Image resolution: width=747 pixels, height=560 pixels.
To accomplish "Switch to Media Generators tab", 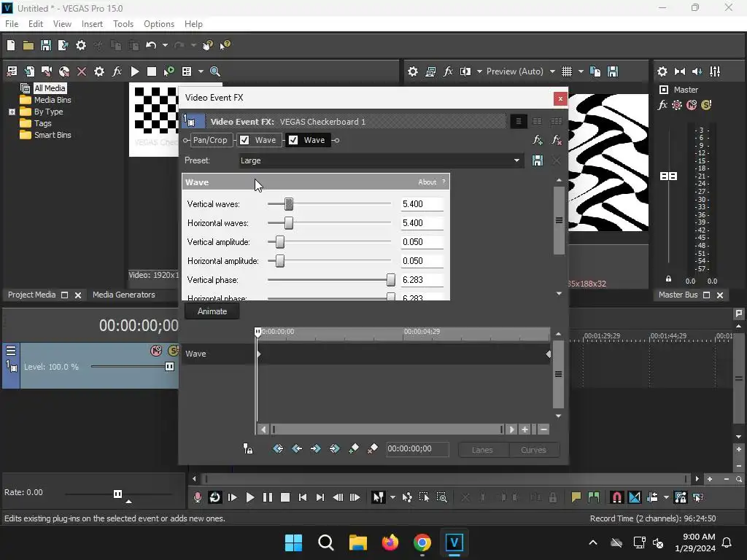I will tap(124, 295).
